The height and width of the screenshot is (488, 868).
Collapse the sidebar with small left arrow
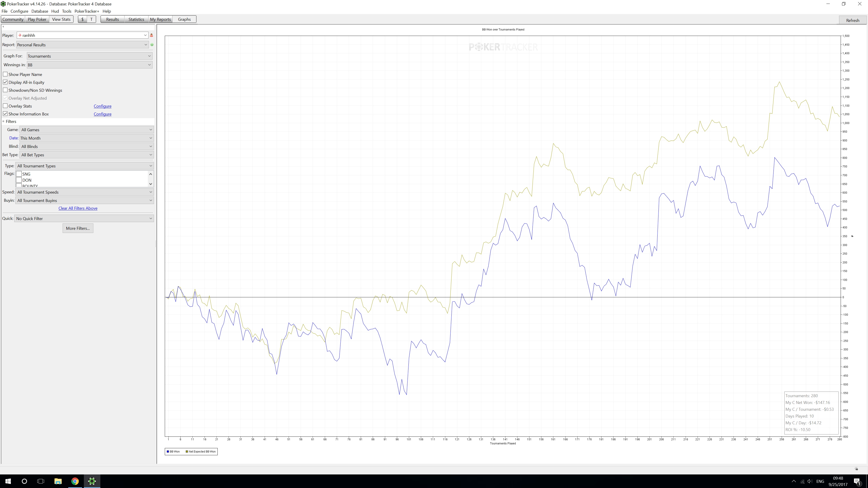(3, 27)
